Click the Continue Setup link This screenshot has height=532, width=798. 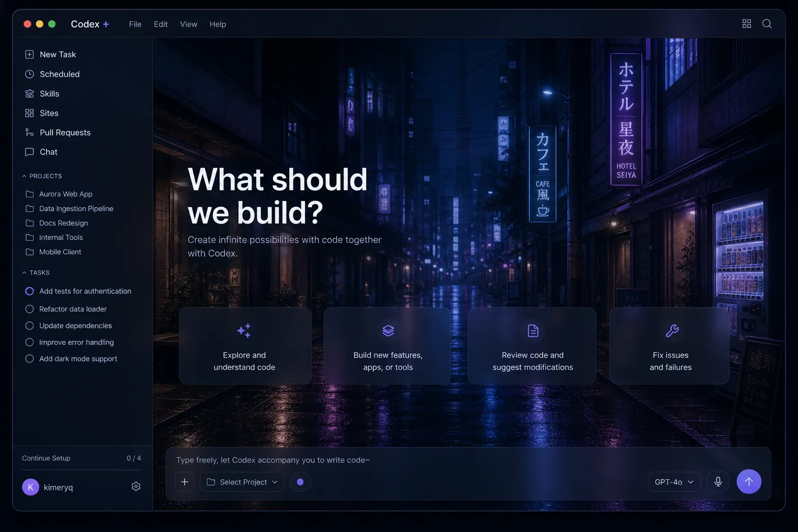(46, 458)
